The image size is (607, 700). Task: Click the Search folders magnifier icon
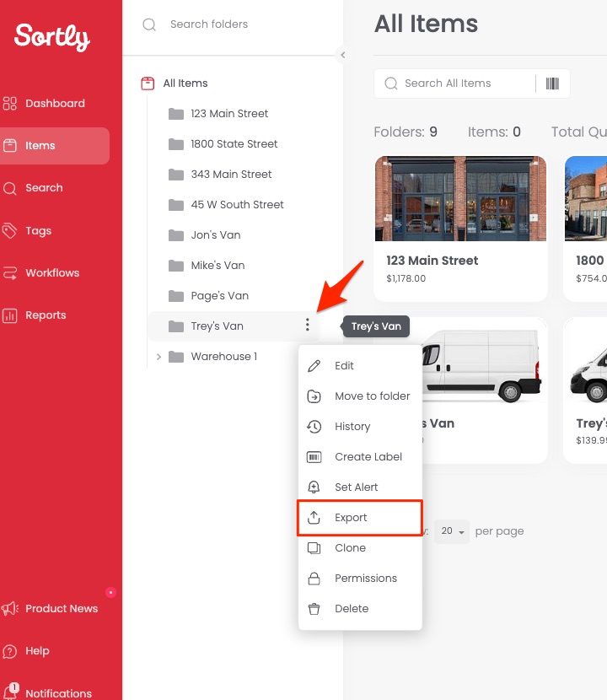coord(149,24)
